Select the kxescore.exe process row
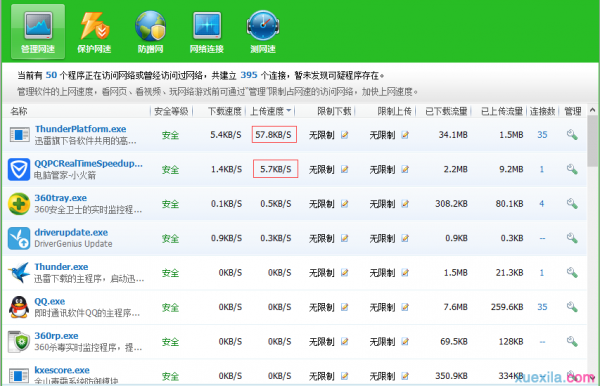 pos(295,373)
